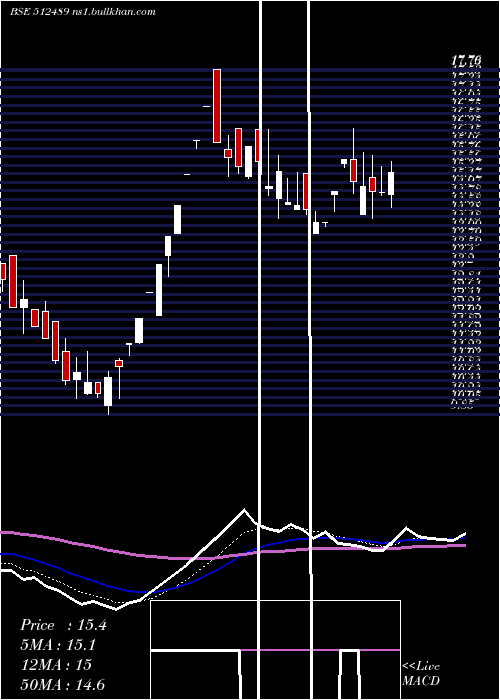Click the Price : 15.4 readout
Viewport: 500px width, 700px height.
pos(63,625)
